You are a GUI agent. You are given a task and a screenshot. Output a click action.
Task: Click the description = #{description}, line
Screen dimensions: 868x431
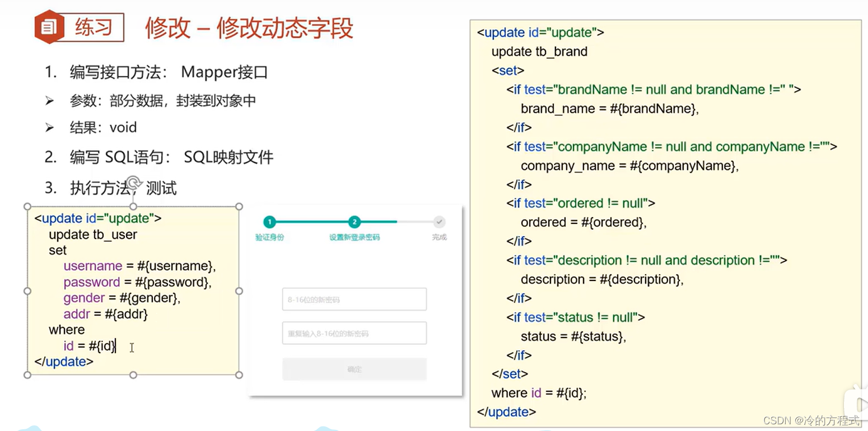click(x=602, y=280)
